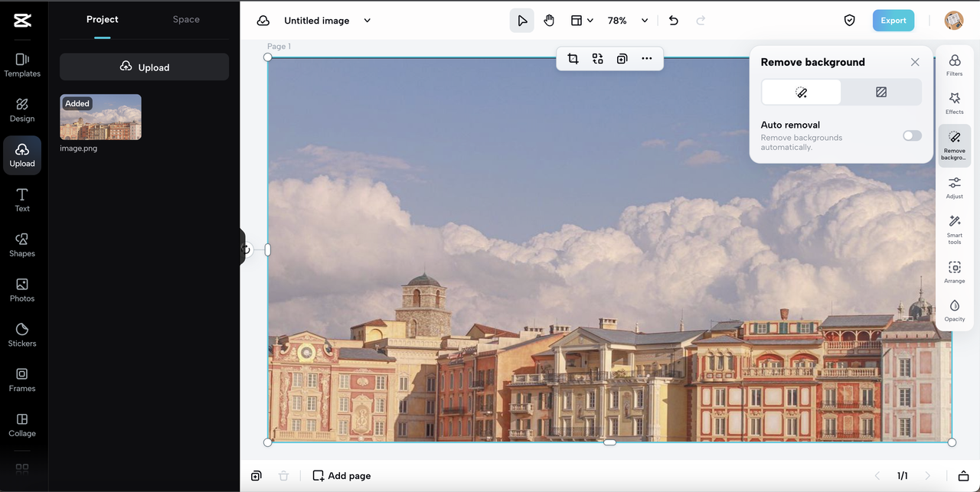Open the Collage sidebar panel
Screen dimensions: 980x492
pos(22,425)
